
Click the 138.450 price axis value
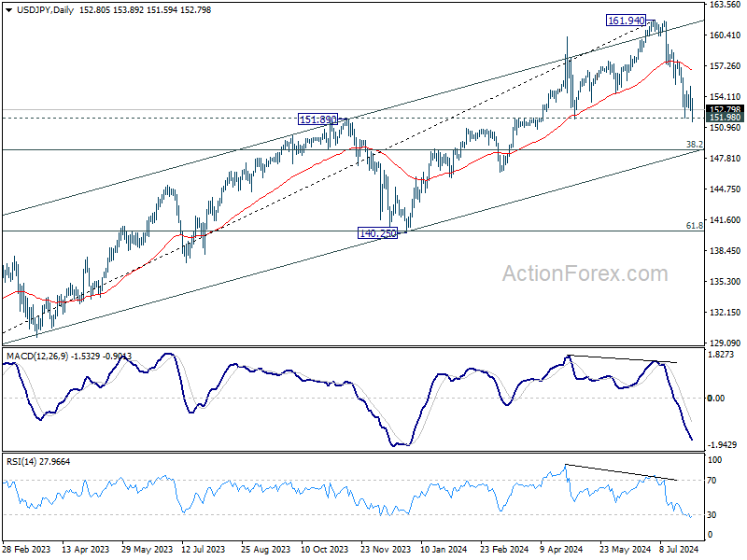click(x=726, y=250)
